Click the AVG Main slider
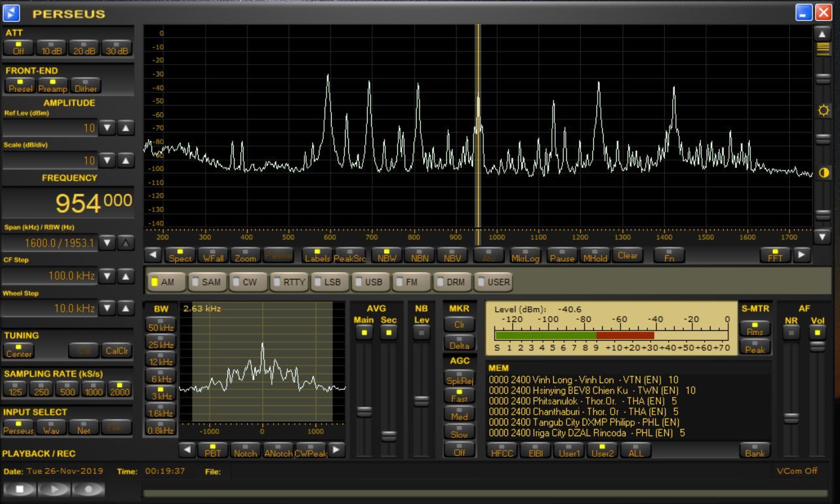 364,411
